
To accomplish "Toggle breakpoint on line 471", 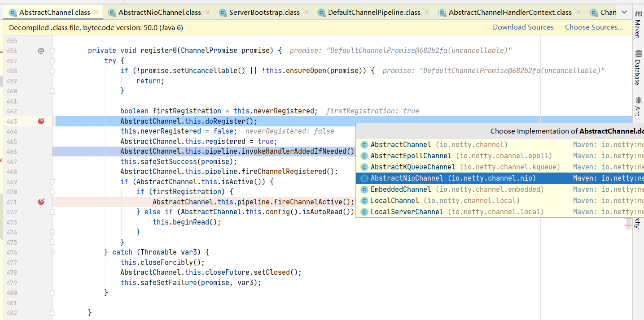I will (x=41, y=202).
